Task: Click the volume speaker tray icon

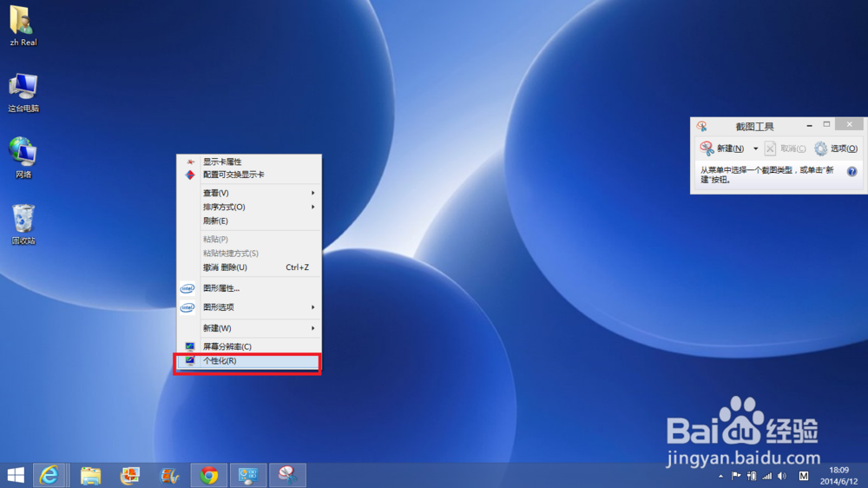Action: click(782, 476)
